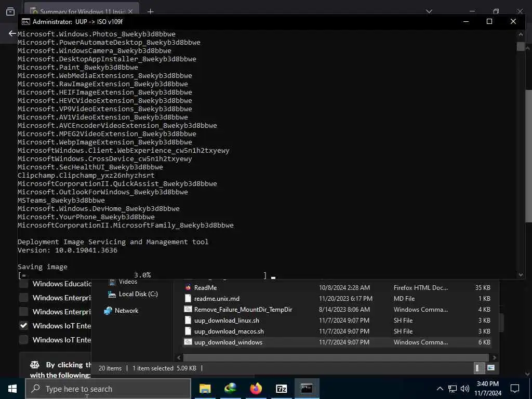Click the browser page scrollbar down arrow
The width and height of the screenshot is (532, 399).
point(528,374)
